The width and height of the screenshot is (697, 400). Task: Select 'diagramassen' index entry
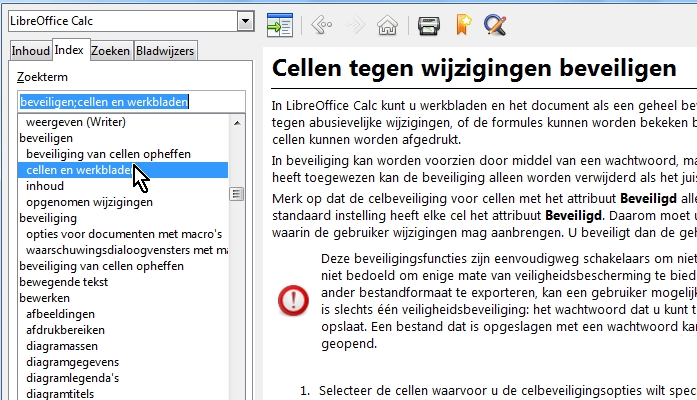[61, 346]
